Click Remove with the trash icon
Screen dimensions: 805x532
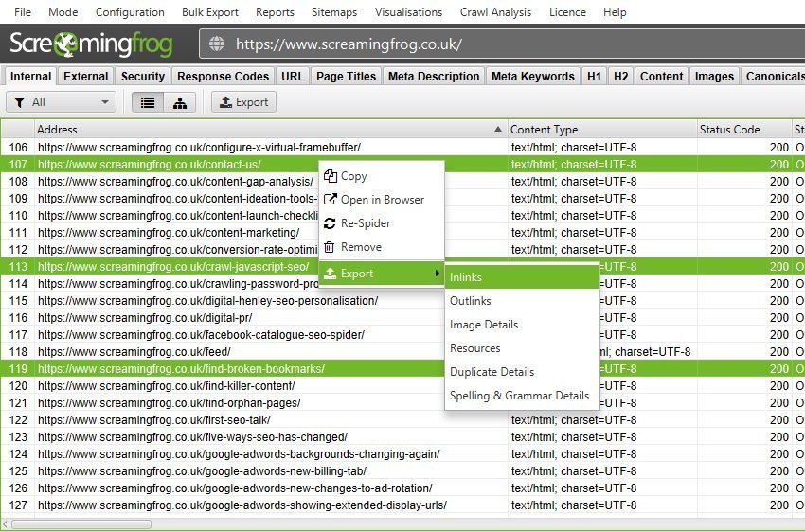coord(361,247)
